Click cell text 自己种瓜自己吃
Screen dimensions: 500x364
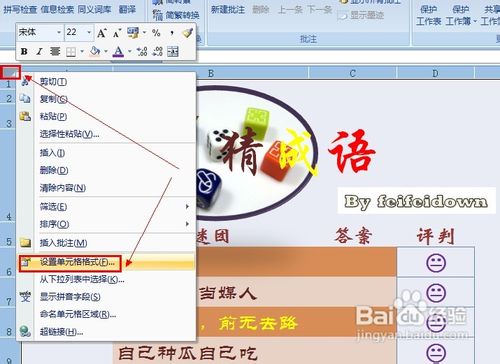[x=188, y=353]
